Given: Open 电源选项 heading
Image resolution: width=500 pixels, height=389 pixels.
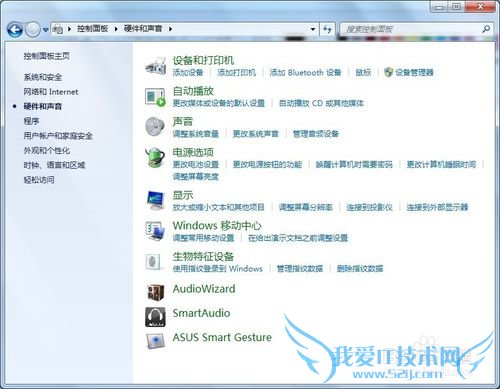Looking at the screenshot, I should (193, 152).
